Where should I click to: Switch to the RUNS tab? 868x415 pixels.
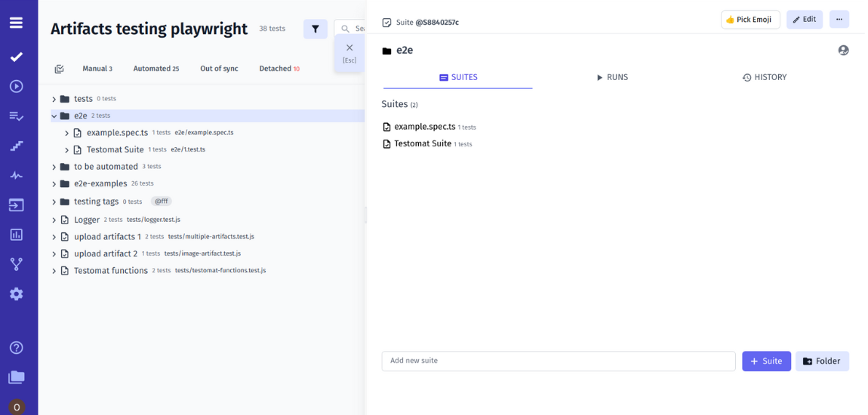tap(611, 77)
